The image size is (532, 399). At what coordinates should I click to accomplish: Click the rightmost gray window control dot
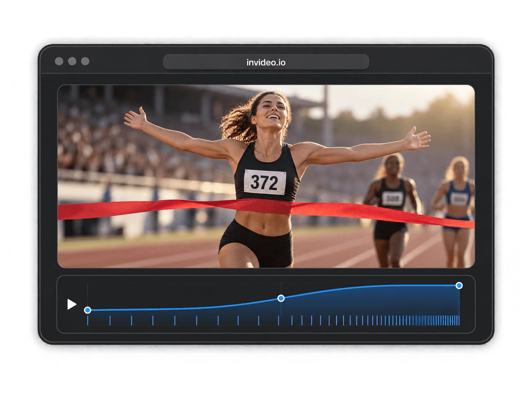(x=85, y=61)
